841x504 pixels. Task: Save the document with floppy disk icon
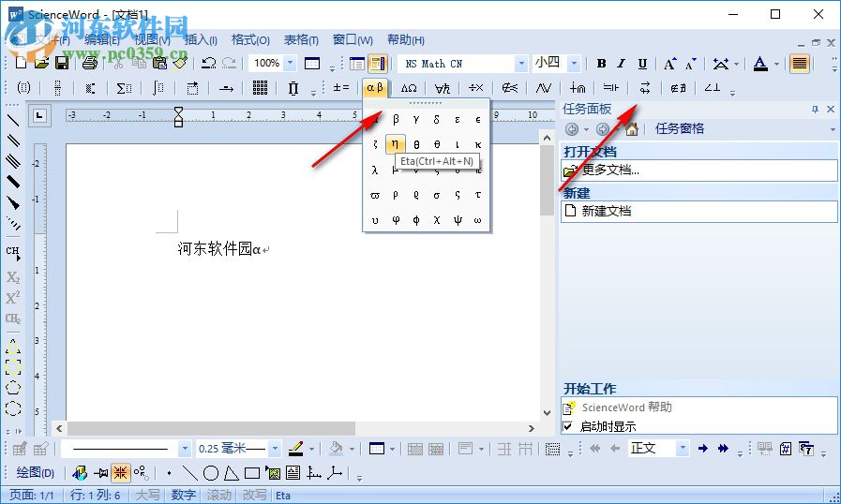coord(62,64)
